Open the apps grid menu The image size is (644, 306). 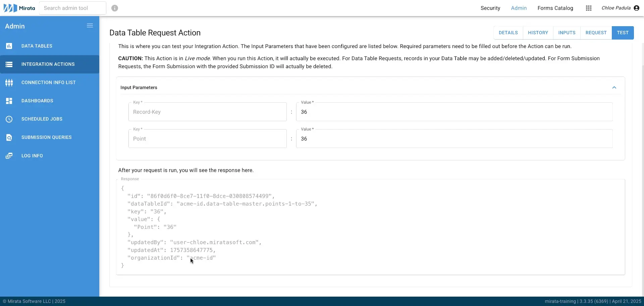tap(589, 8)
